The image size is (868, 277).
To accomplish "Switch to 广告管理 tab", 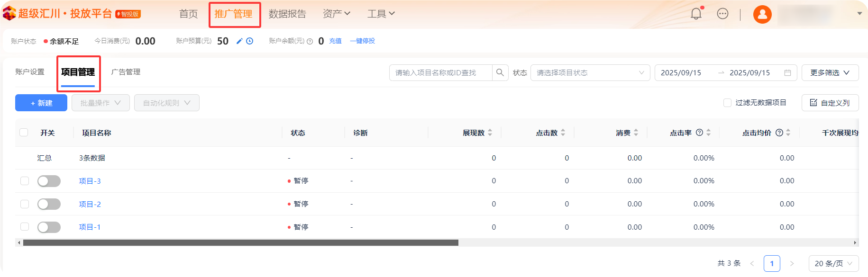I will pyautogui.click(x=126, y=72).
